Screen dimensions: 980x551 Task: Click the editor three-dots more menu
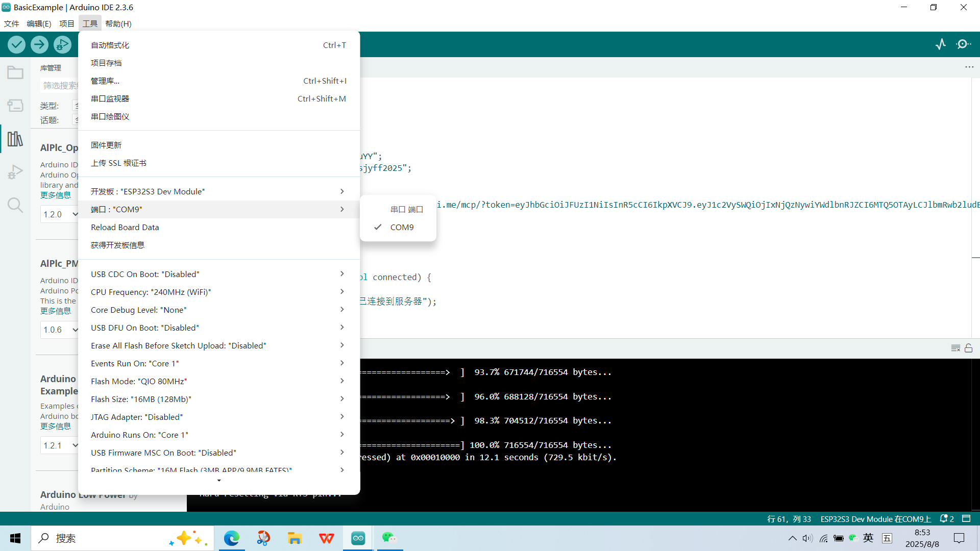(969, 67)
